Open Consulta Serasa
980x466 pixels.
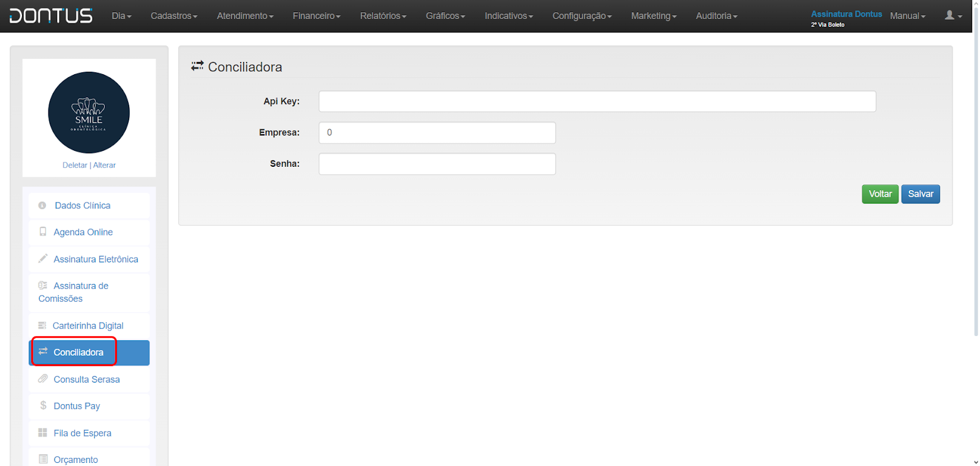pyautogui.click(x=89, y=380)
